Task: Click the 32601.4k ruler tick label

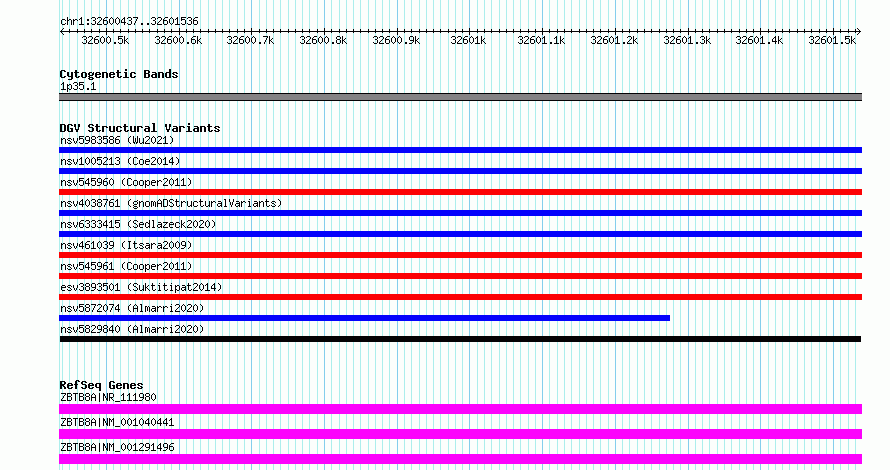Action: point(759,40)
